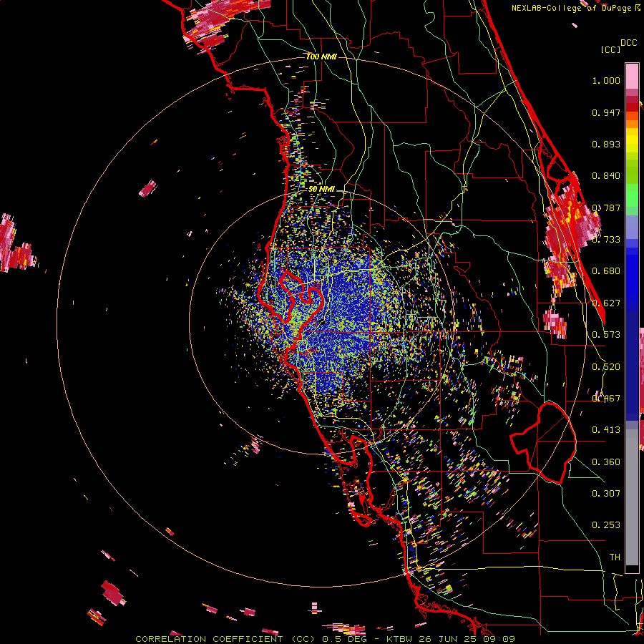Click the 100 NMI range ring label
Screen dimensions: 644x644
click(321, 57)
